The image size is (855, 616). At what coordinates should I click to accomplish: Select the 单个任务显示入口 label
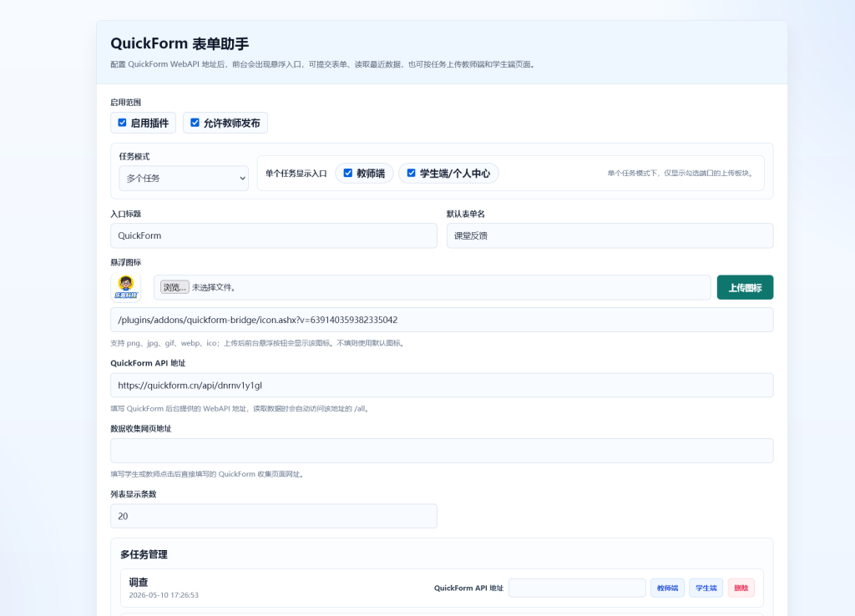296,174
